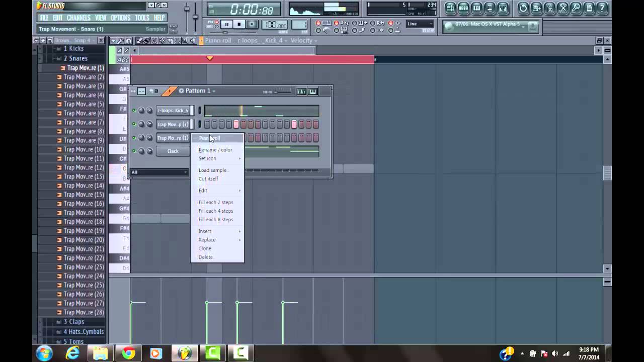Choose the Zoom tool in piano roll
This screenshot has width=644, height=362.
pyautogui.click(x=185, y=41)
